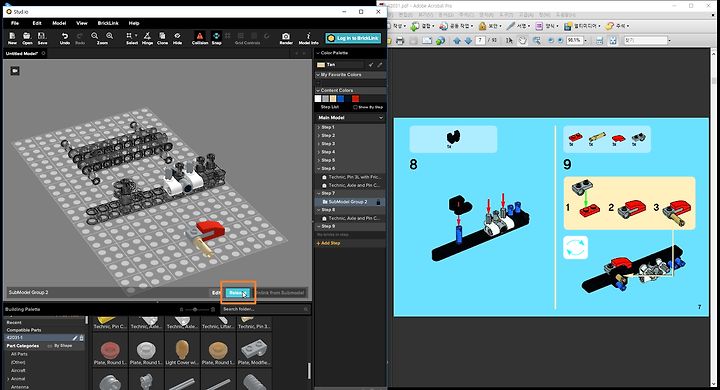Screen dimensions: 720x390
Task: Expand Step 1 in step list
Action: tap(319, 127)
